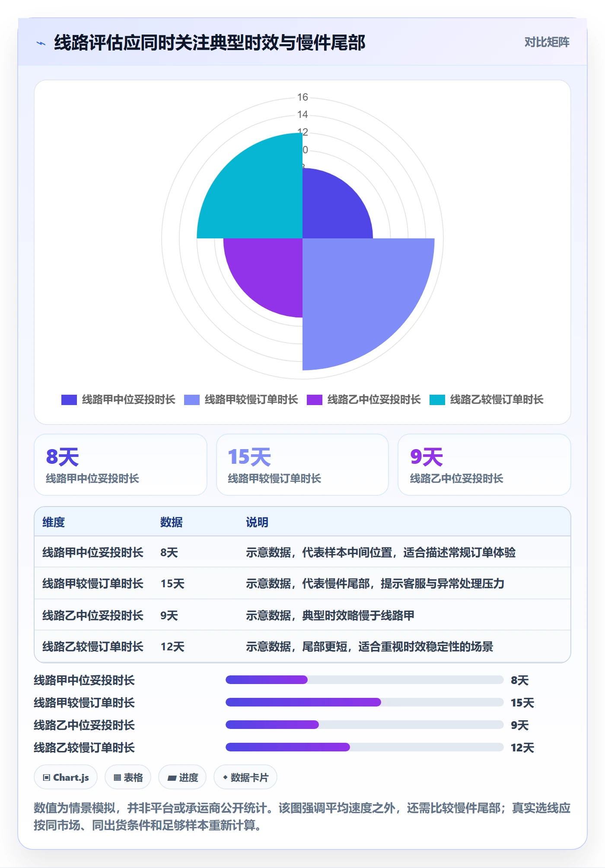Click description mentioning 时效稳定性的场景

(x=369, y=646)
